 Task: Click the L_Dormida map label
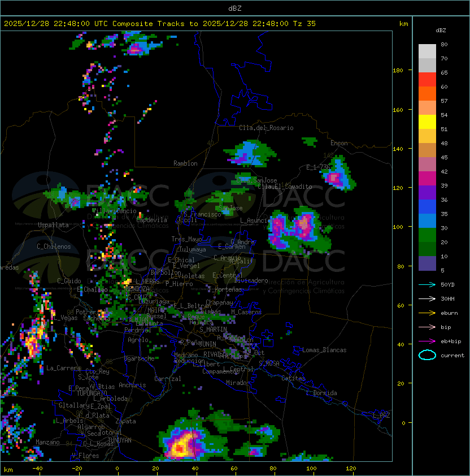coord(321,393)
